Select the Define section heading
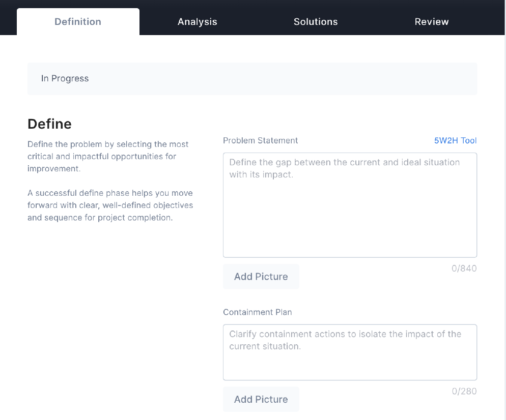The width and height of the screenshot is (506, 420). (x=49, y=124)
